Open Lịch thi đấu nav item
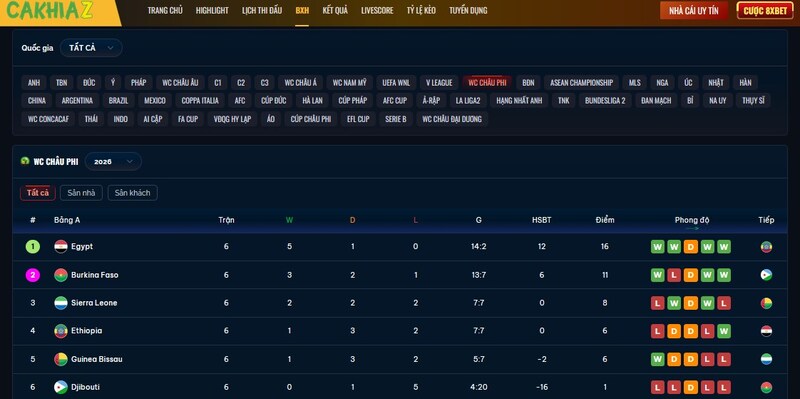This screenshot has height=399, width=800. (262, 10)
